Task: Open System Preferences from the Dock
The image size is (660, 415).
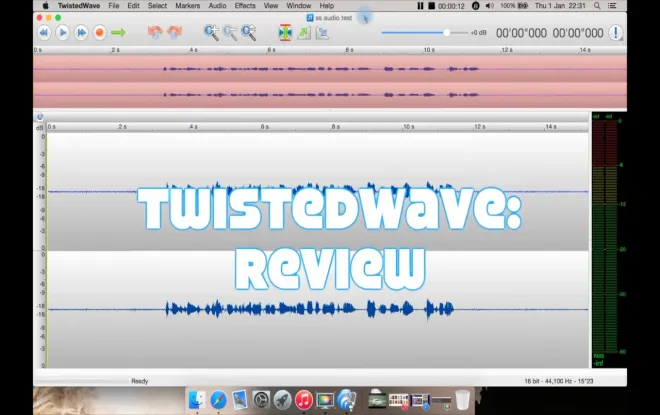Action: [x=261, y=399]
